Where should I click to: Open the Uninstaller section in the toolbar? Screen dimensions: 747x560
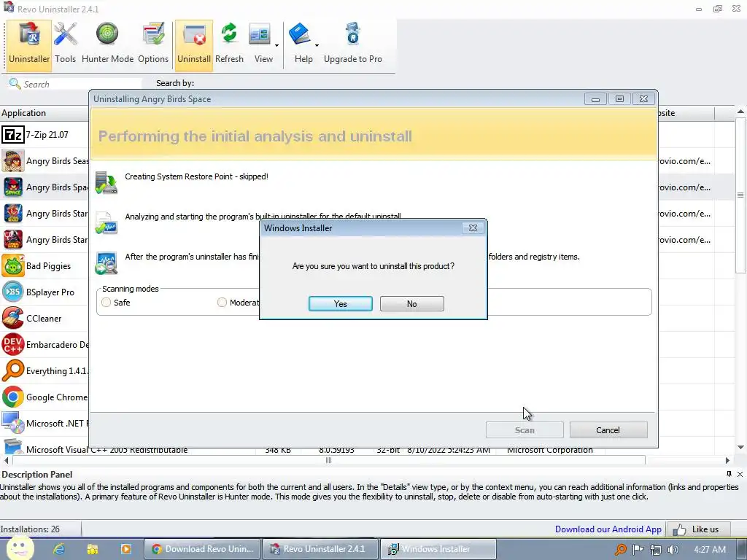pyautogui.click(x=29, y=45)
